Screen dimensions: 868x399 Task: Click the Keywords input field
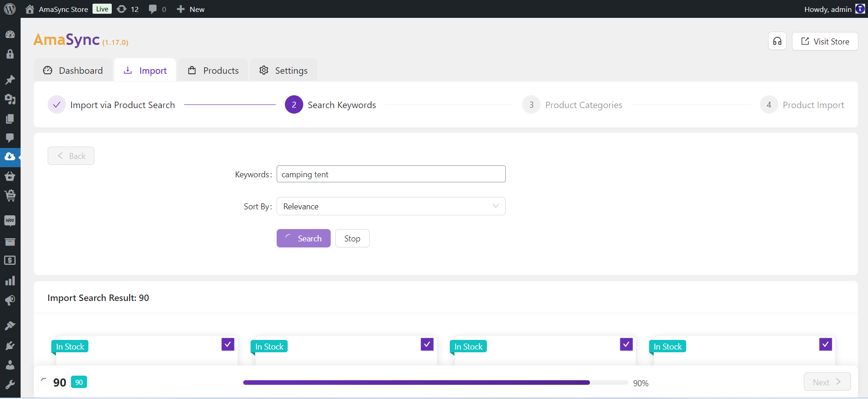pos(391,174)
